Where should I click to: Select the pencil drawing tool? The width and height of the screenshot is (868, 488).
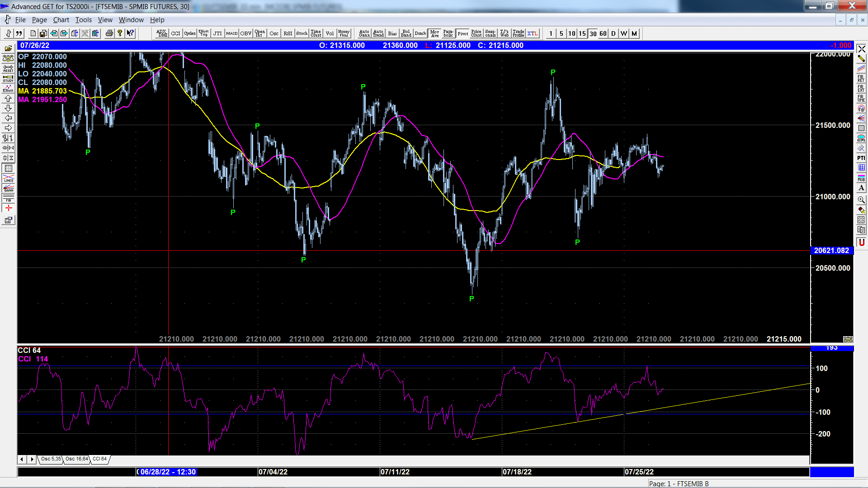click(861, 59)
